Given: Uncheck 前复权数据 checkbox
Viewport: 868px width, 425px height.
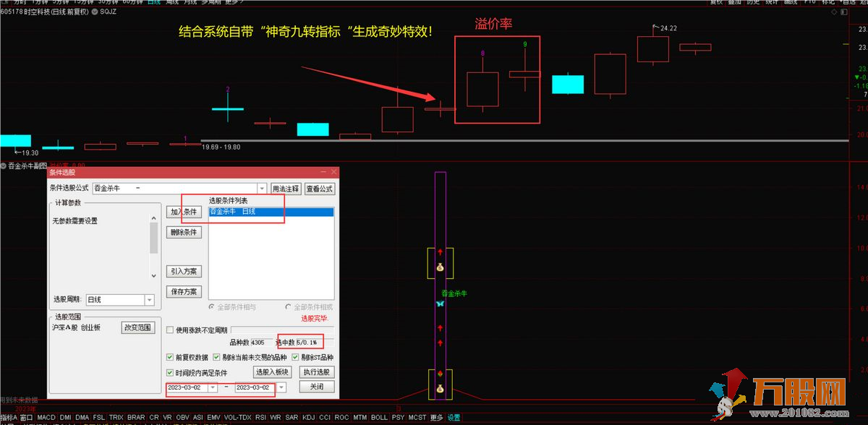Looking at the screenshot, I should [170, 357].
